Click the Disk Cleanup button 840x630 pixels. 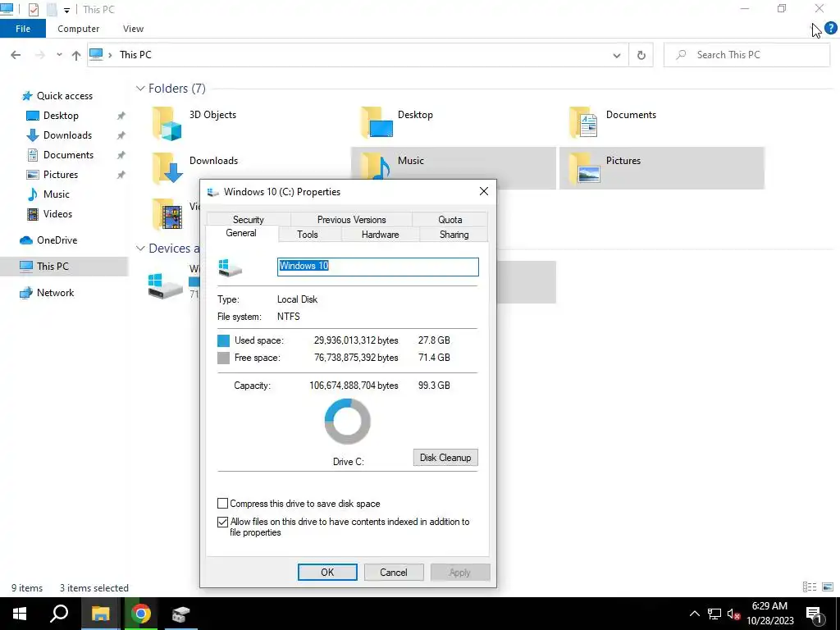click(445, 458)
